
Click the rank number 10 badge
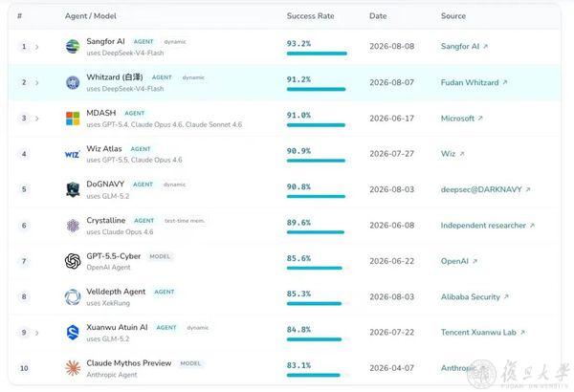click(x=24, y=368)
